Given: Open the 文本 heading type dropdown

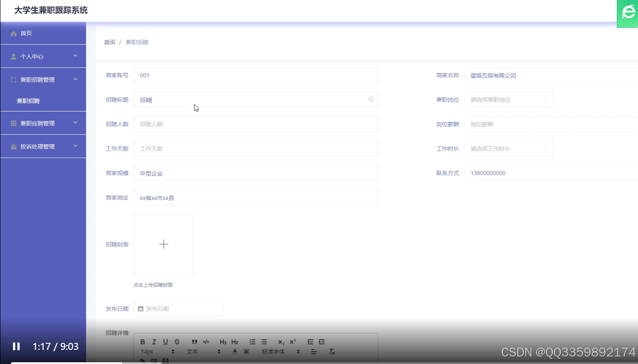Looking at the screenshot, I should tap(203, 352).
